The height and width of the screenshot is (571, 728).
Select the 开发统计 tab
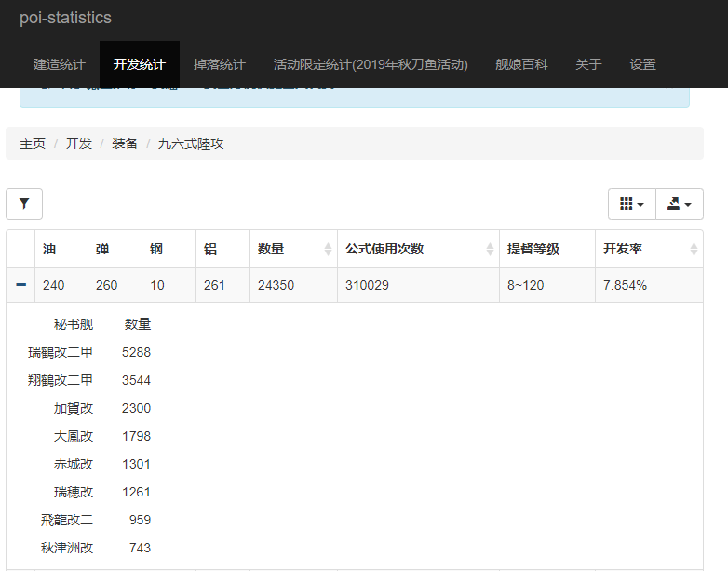pos(140,64)
